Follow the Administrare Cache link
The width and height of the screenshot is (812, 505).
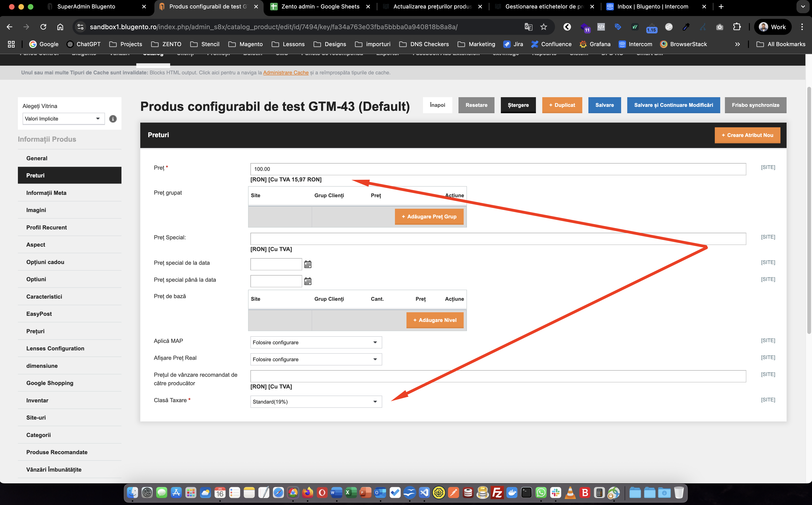pos(285,72)
